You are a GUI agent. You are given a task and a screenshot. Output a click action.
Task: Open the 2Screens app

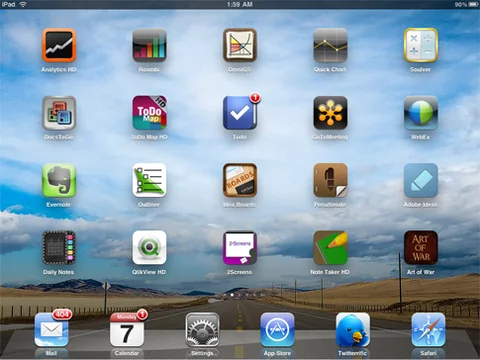pyautogui.click(x=240, y=248)
